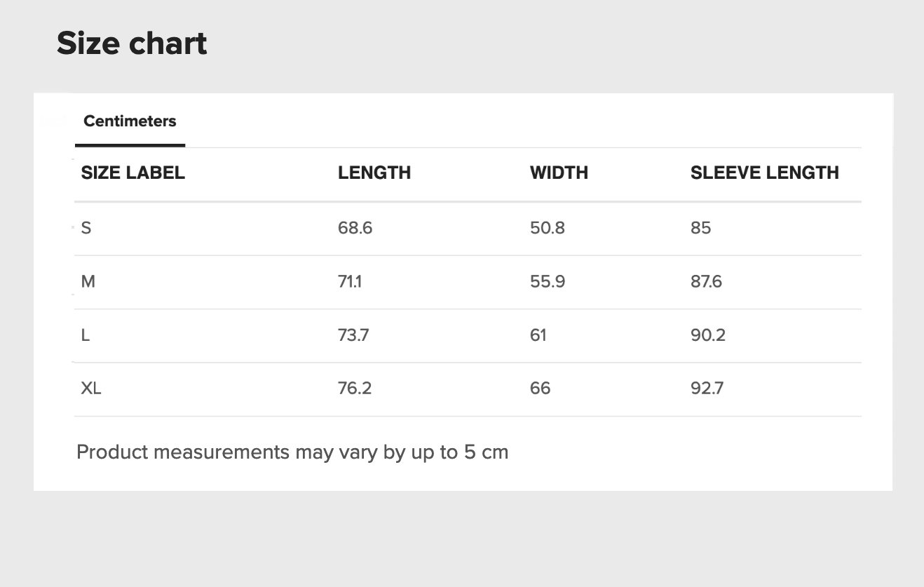Click the 50.8 width value

coord(548,228)
